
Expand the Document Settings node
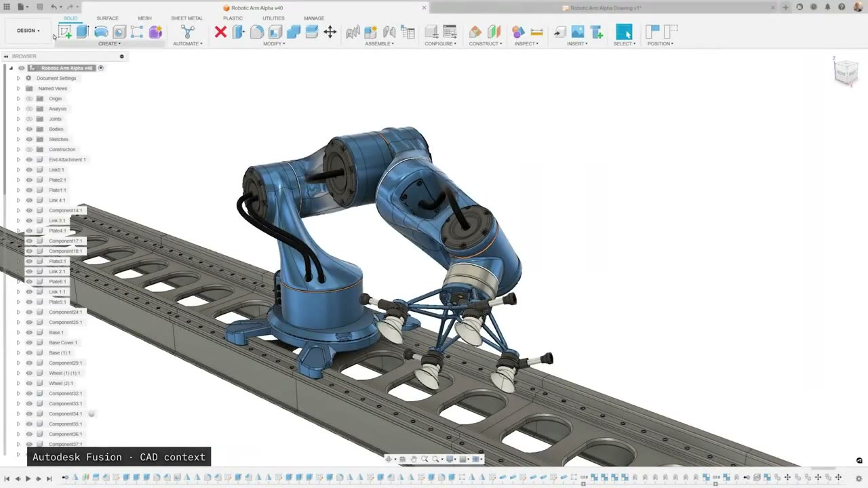(x=18, y=78)
